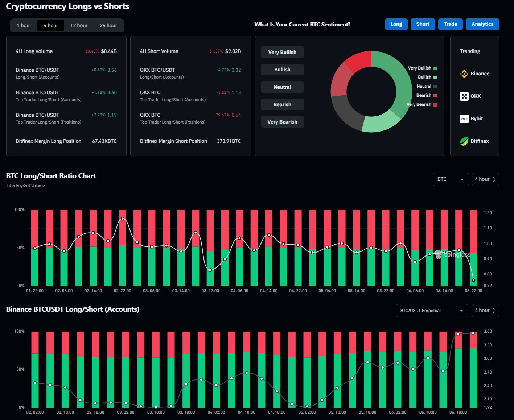This screenshot has width=514, height=420.
Task: Click OKX BTC Top Trader Positions 0.64 value
Action: (236, 115)
